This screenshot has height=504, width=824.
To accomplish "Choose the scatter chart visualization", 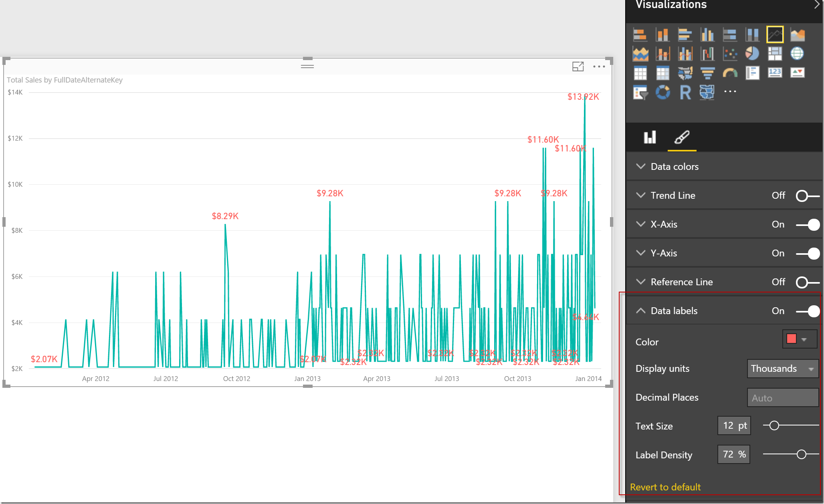I will point(730,53).
